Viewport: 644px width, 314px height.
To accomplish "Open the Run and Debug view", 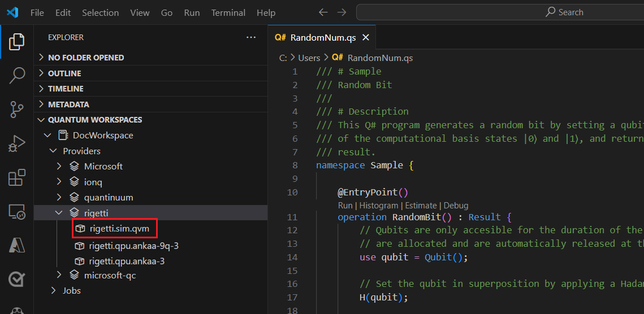I will (17, 145).
